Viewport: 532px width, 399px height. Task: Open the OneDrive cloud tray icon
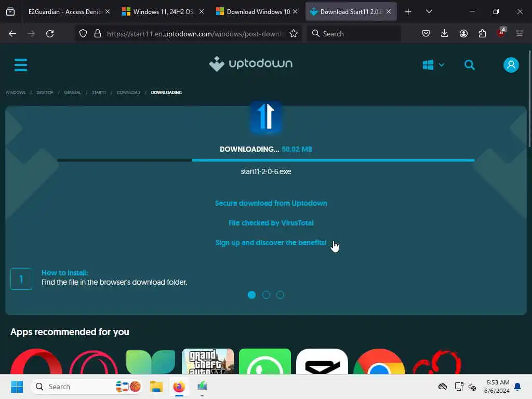[443, 387]
